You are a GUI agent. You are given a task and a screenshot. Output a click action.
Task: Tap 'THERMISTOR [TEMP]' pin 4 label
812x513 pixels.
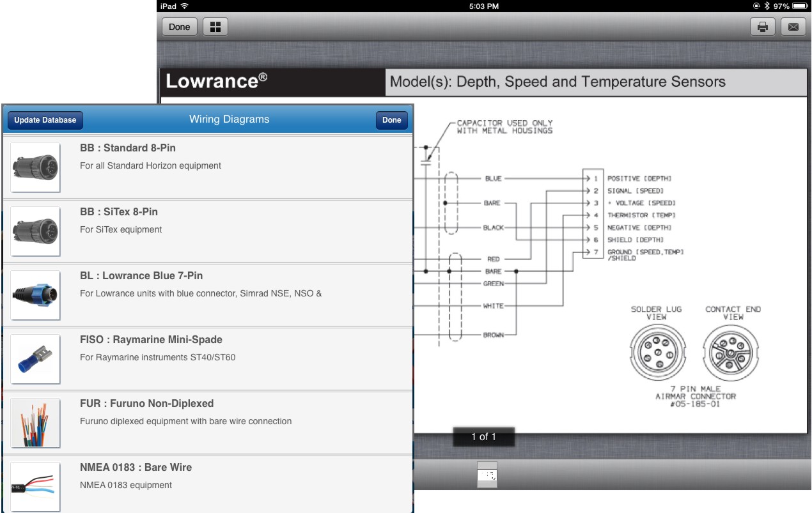tap(641, 215)
